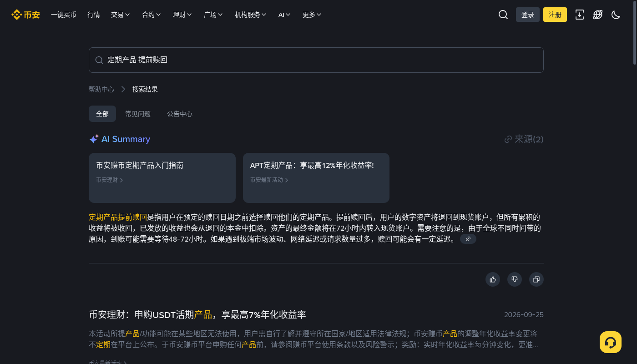Click the page vertical scrollbar
The image size is (637, 364).
click(635, 33)
